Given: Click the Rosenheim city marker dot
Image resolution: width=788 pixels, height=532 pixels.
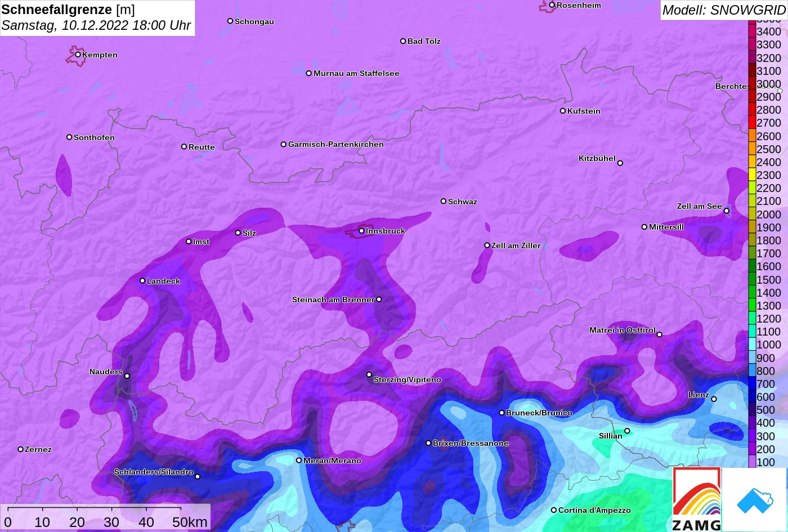Looking at the screenshot, I should pos(552,5).
